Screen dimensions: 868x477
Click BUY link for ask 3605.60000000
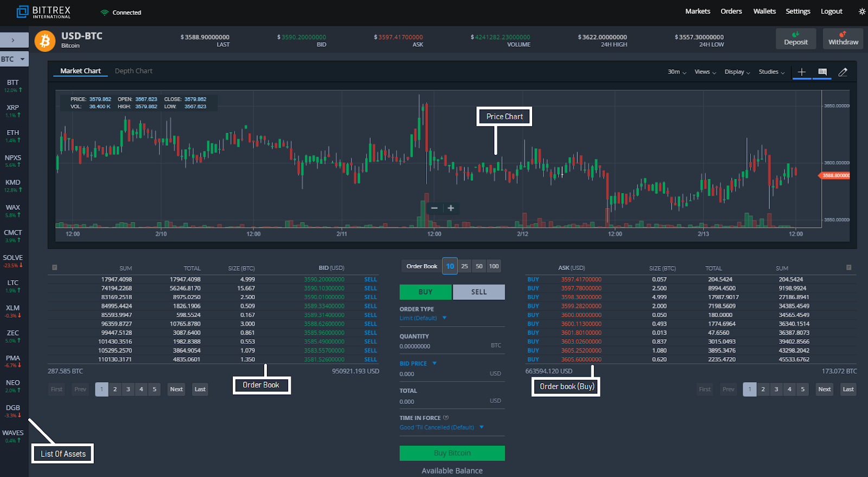click(533, 359)
